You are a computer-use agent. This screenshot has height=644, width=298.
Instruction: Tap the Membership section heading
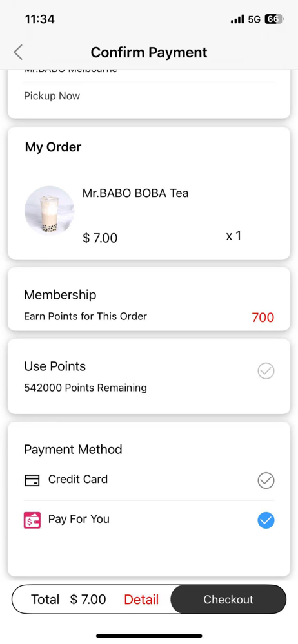[x=60, y=294]
